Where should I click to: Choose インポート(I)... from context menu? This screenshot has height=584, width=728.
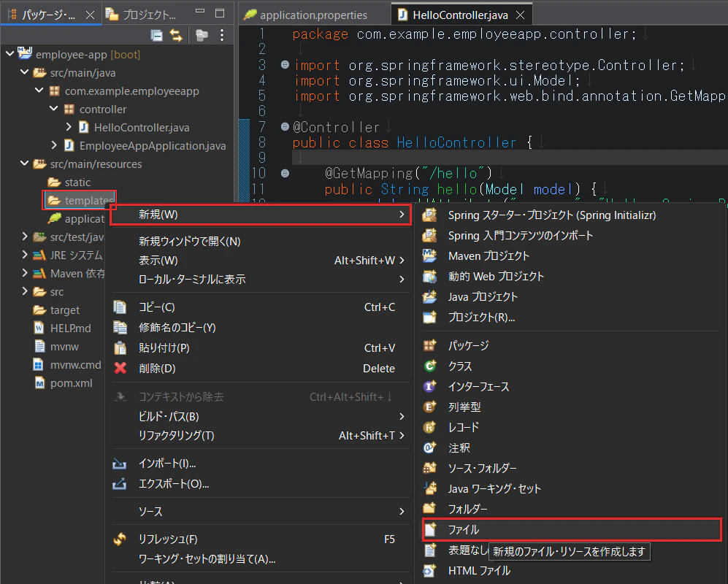[x=261, y=464]
